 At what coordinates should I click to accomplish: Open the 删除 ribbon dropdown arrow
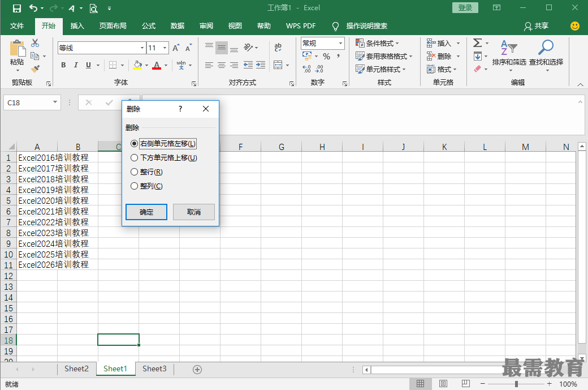(459, 56)
